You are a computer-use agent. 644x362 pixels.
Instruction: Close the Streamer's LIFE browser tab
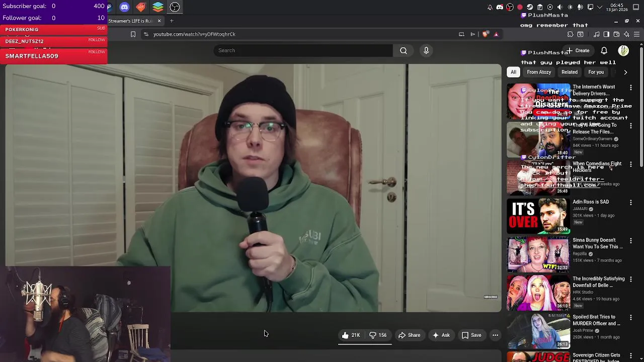(x=159, y=21)
